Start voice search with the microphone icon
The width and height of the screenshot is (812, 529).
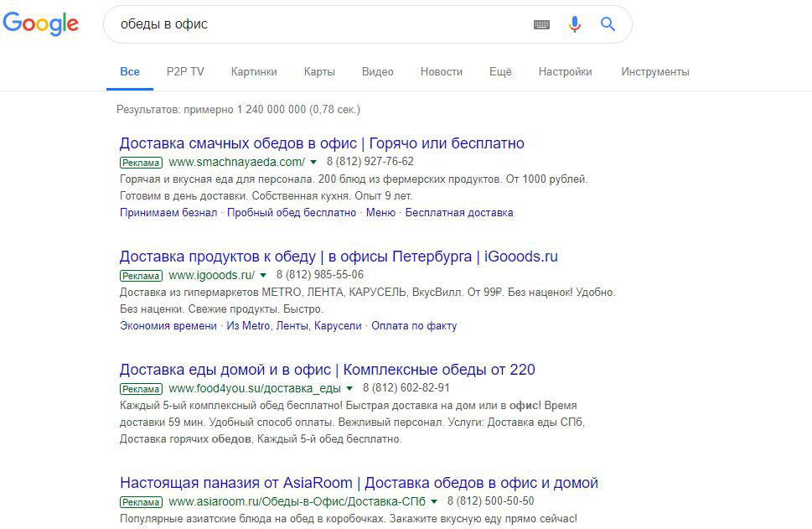(x=574, y=24)
